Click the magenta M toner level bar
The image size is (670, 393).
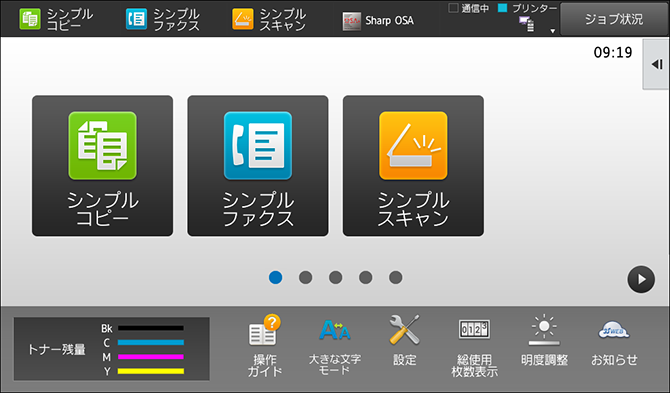coord(151,357)
